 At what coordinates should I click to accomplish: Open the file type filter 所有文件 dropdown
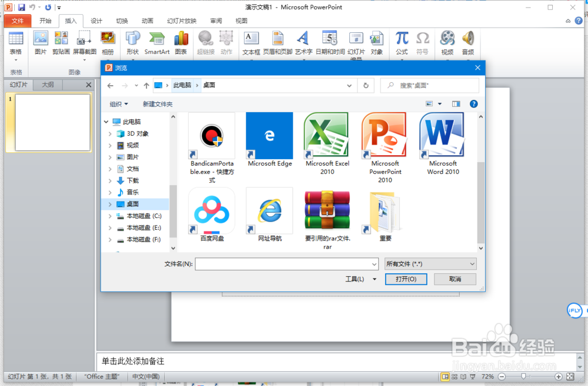point(430,264)
